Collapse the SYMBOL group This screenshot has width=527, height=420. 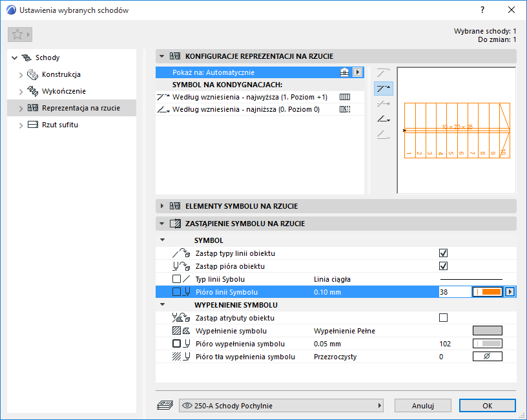click(163, 240)
